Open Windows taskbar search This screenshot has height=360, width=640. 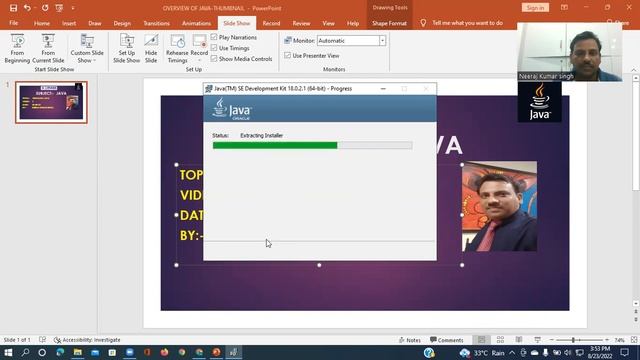(x=25, y=352)
